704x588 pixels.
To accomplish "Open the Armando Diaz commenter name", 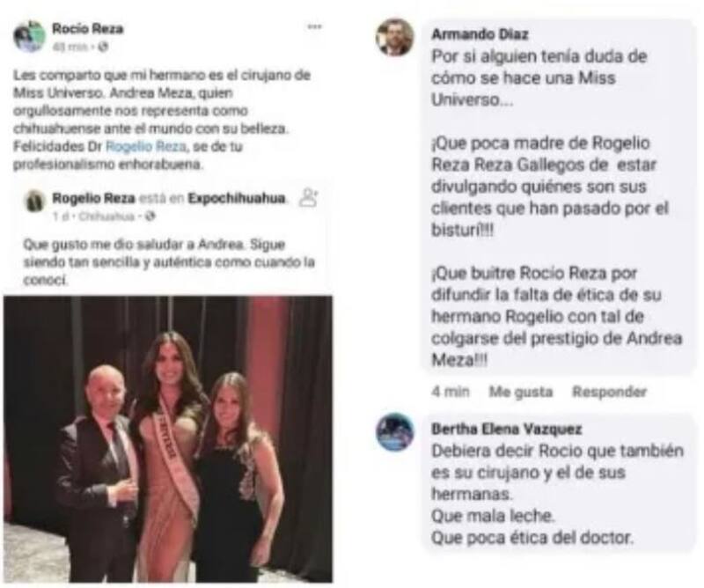I will tap(480, 34).
